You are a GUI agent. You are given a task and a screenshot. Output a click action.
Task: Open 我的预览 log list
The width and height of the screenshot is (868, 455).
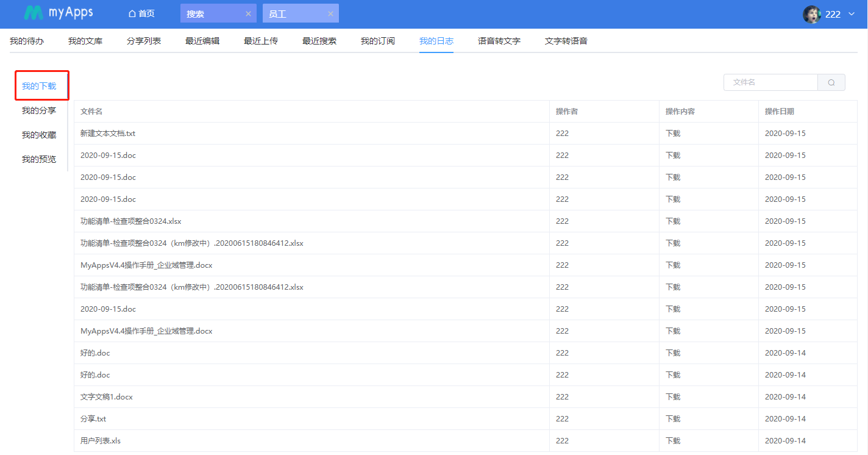pyautogui.click(x=39, y=159)
